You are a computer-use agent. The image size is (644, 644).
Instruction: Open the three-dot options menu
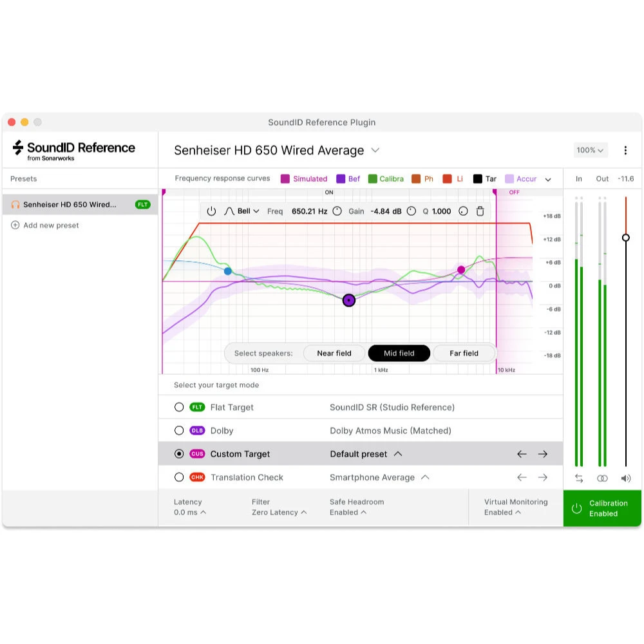tap(625, 150)
